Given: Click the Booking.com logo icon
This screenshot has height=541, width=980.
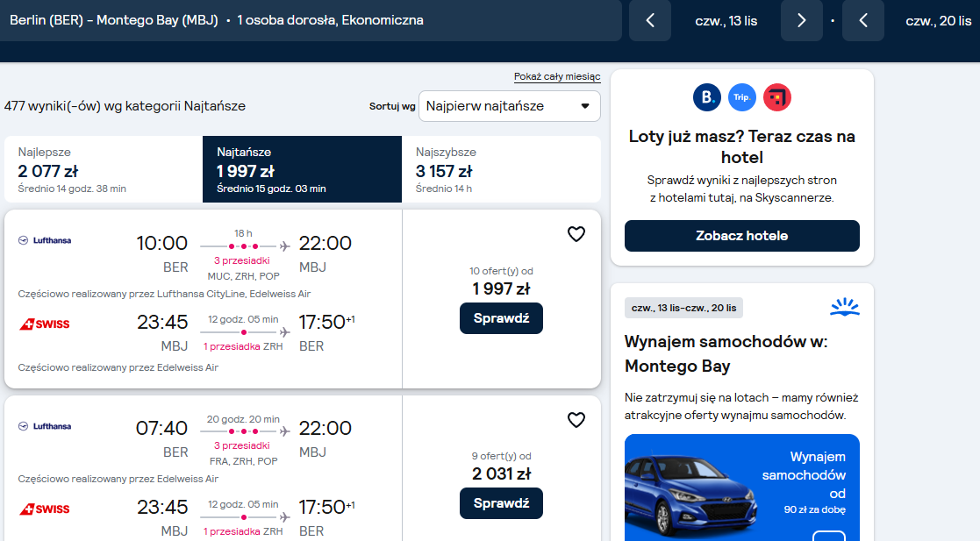Looking at the screenshot, I should (707, 97).
